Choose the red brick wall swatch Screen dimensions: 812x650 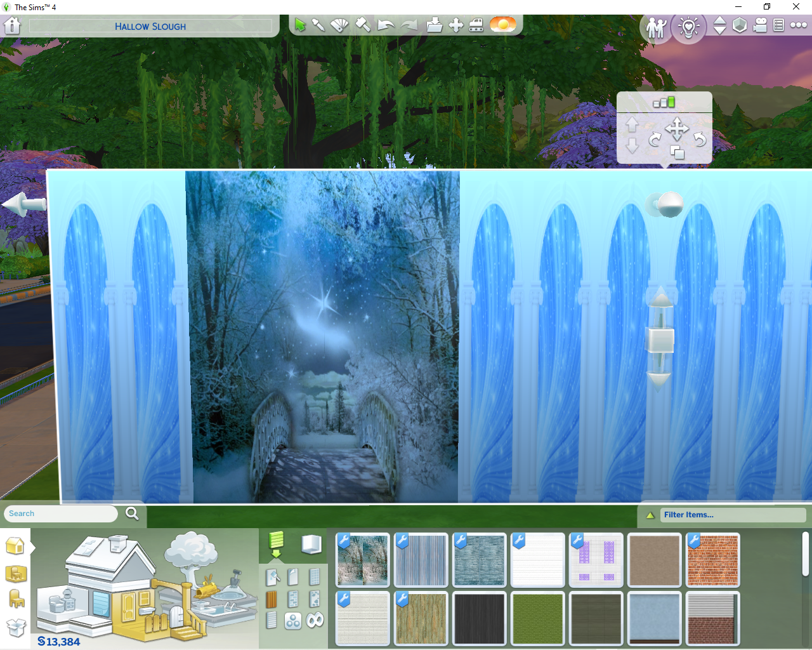click(x=713, y=559)
